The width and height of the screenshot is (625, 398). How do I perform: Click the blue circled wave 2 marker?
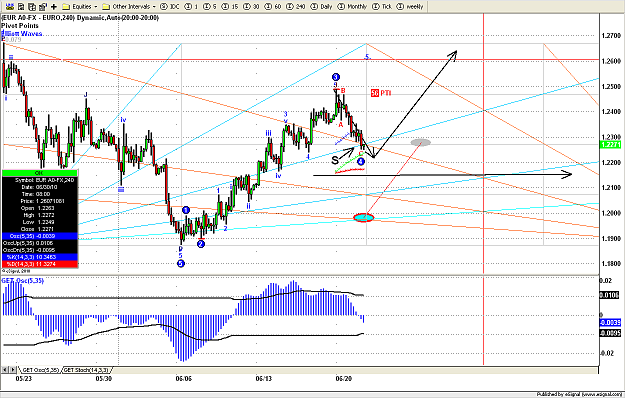click(x=201, y=243)
